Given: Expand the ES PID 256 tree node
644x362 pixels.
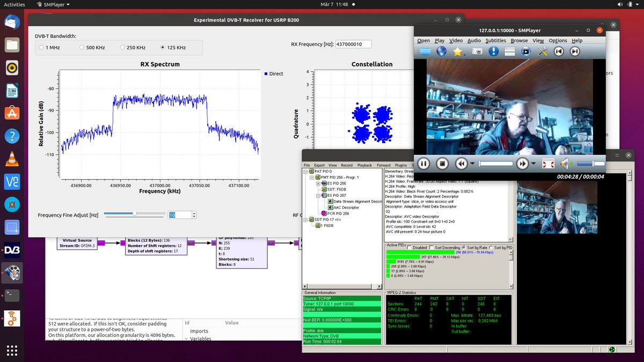Looking at the screenshot, I should [318, 183].
